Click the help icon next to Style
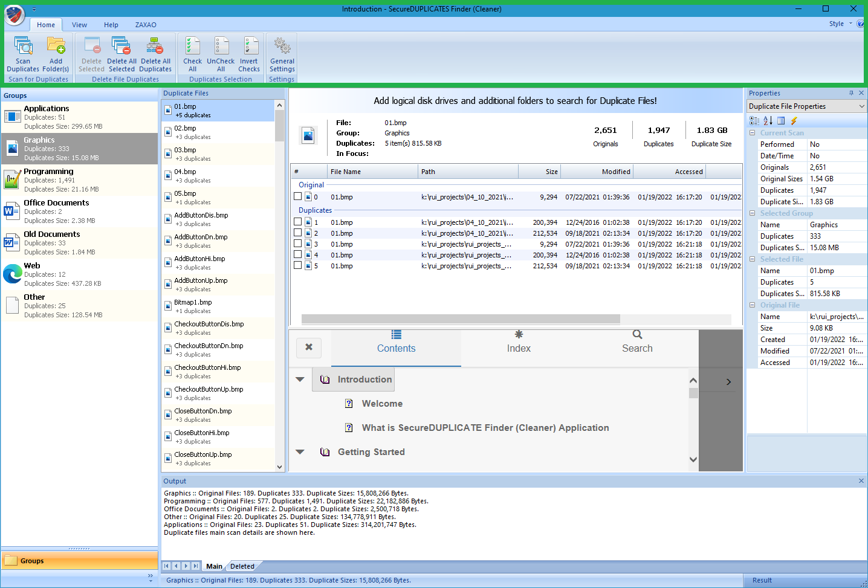The width and height of the screenshot is (868, 588). pos(861,24)
